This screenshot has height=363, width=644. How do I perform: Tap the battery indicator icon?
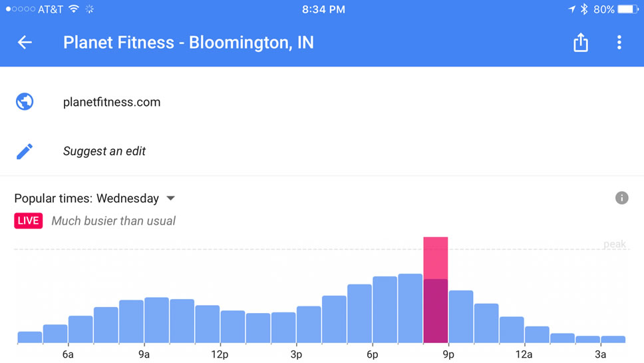pyautogui.click(x=627, y=9)
